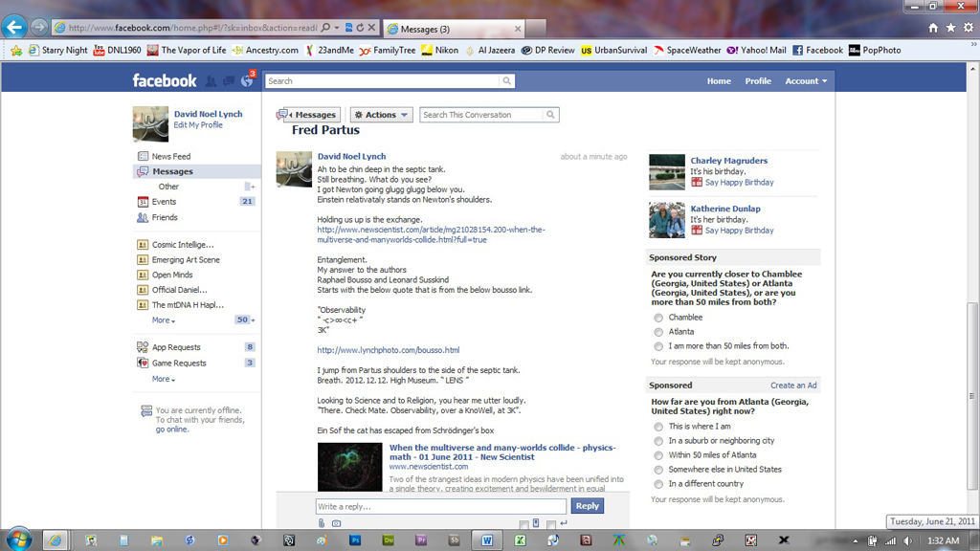
Task: Open the browser favorites star icon
Action: (950, 28)
